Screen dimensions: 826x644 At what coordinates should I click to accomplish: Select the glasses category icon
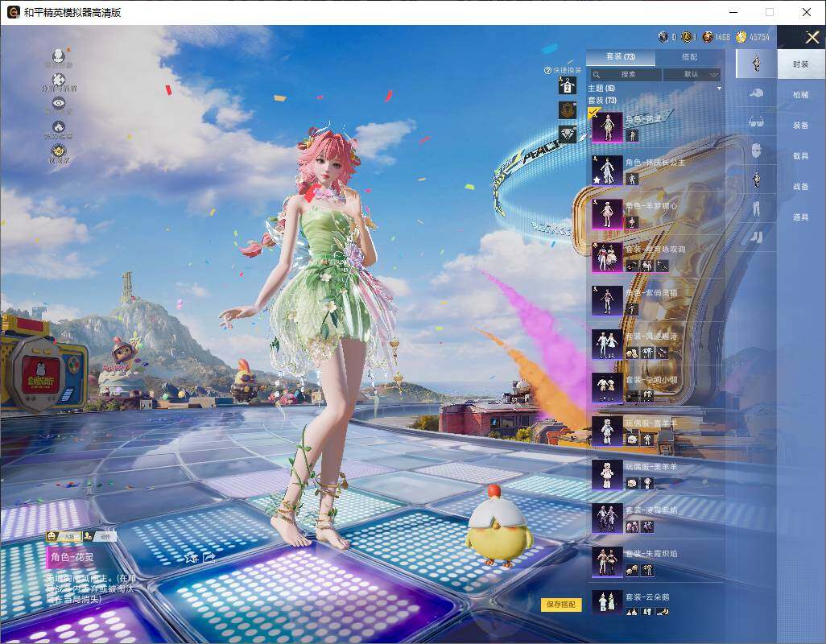[756, 122]
